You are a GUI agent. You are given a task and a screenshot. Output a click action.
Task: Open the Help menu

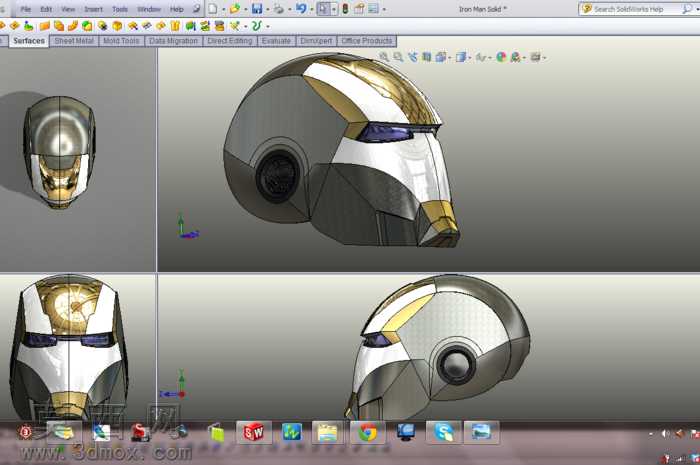click(177, 9)
